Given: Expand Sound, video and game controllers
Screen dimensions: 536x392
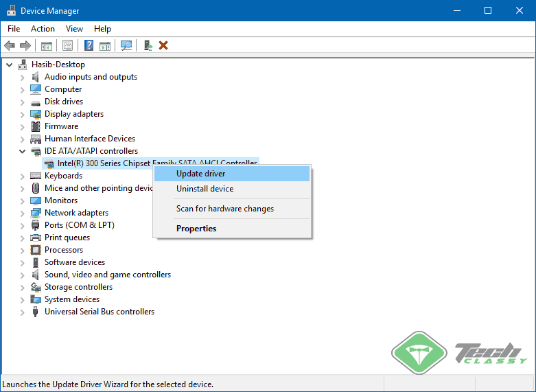Looking at the screenshot, I should (23, 275).
